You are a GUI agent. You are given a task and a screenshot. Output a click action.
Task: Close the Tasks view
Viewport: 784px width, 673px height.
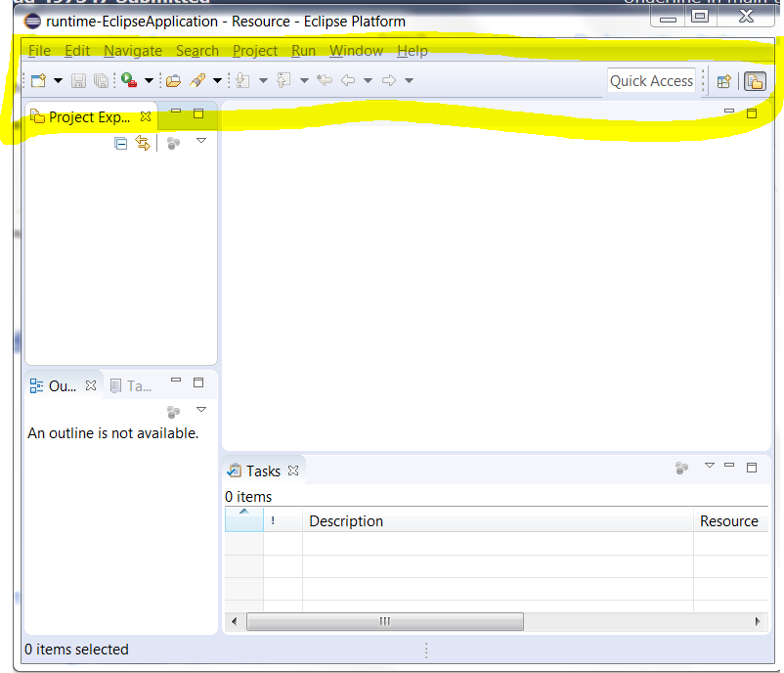pyautogui.click(x=293, y=471)
